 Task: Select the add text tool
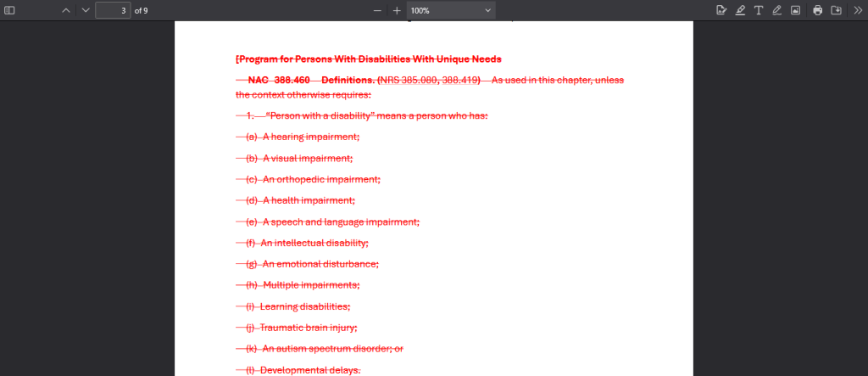pyautogui.click(x=759, y=10)
